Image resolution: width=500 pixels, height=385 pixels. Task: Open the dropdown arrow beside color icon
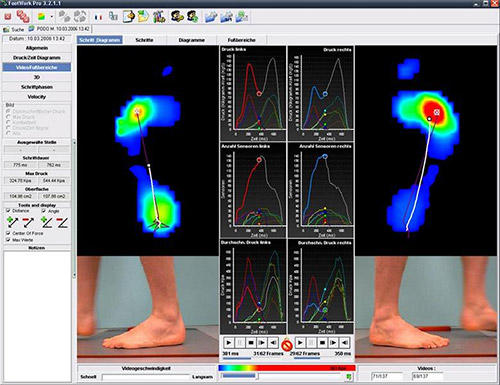pos(51,16)
